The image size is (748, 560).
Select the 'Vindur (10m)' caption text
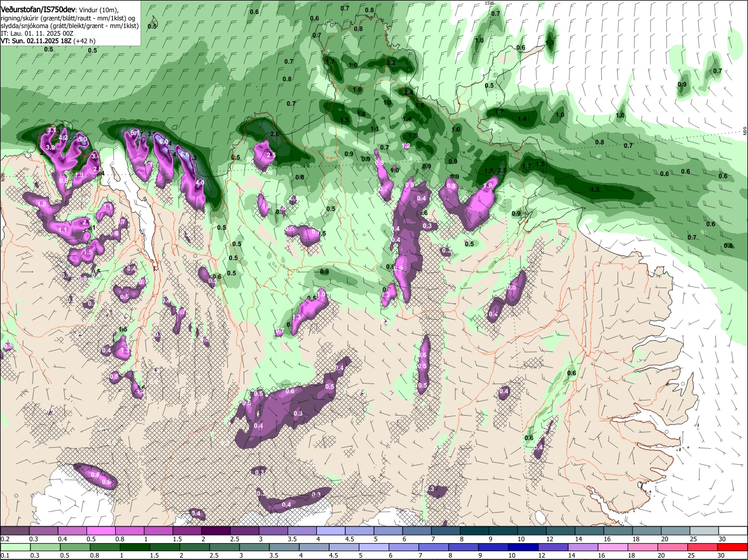(x=99, y=11)
